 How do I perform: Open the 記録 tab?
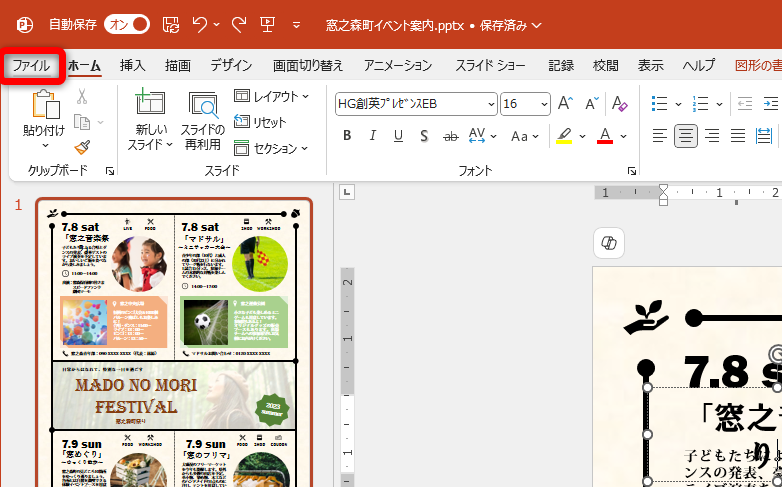tap(561, 65)
